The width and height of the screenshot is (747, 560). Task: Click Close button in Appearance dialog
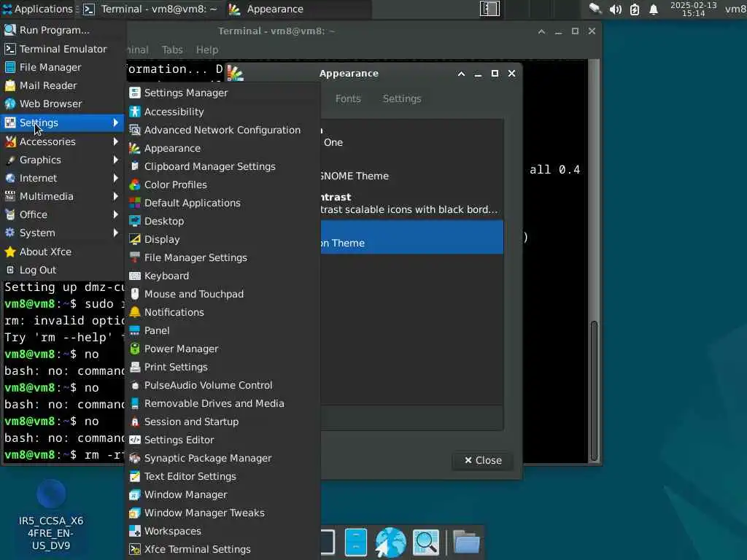pyautogui.click(x=483, y=461)
